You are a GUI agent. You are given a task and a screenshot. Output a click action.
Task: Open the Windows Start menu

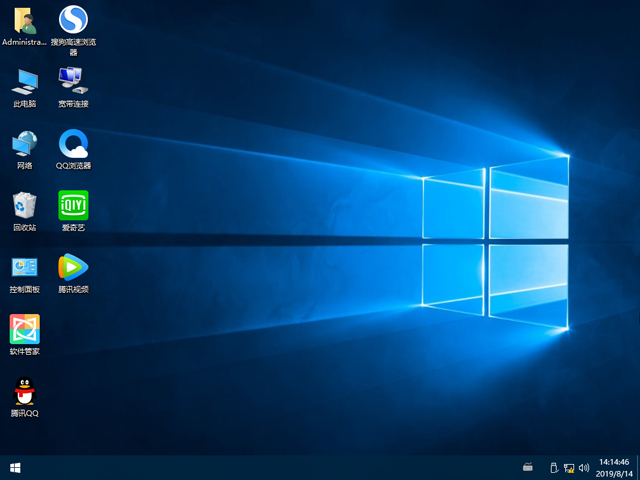[15, 468]
